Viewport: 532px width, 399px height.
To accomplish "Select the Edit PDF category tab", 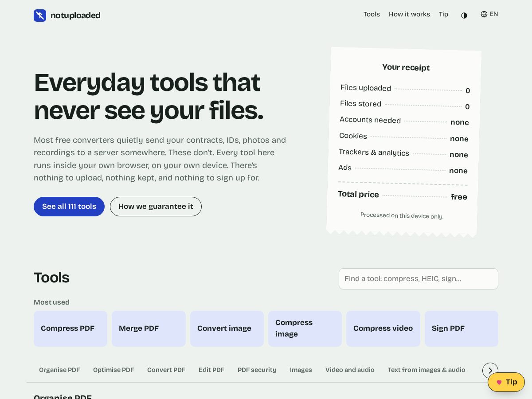I will point(211,370).
